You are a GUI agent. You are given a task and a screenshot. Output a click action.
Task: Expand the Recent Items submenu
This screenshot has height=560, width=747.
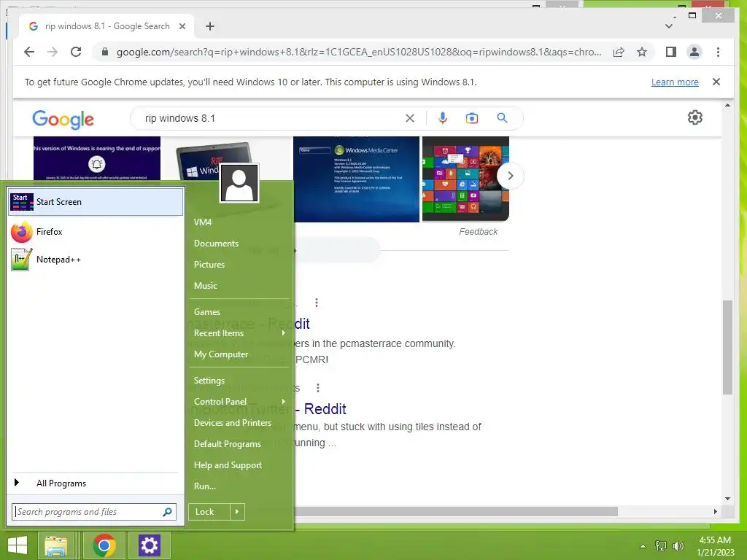(239, 333)
